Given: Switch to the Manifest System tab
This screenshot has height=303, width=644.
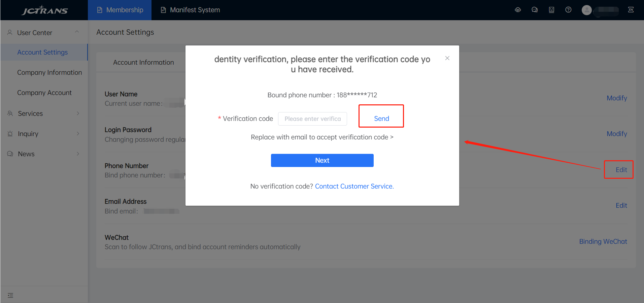Looking at the screenshot, I should click(191, 10).
